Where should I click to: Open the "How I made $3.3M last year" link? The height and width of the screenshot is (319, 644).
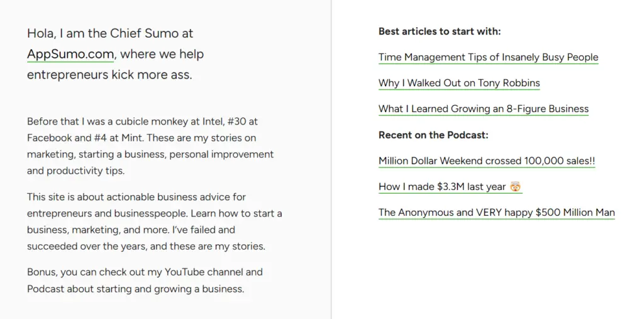click(443, 187)
